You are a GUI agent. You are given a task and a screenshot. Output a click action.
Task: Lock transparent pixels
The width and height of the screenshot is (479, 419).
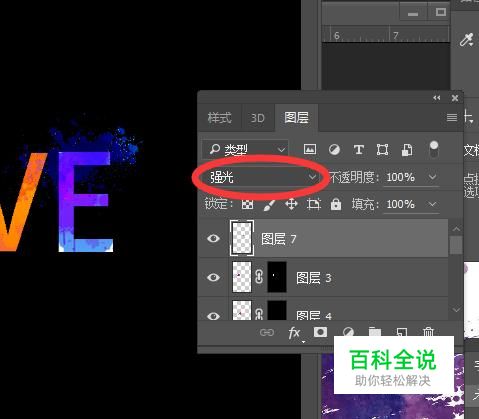coord(247,204)
